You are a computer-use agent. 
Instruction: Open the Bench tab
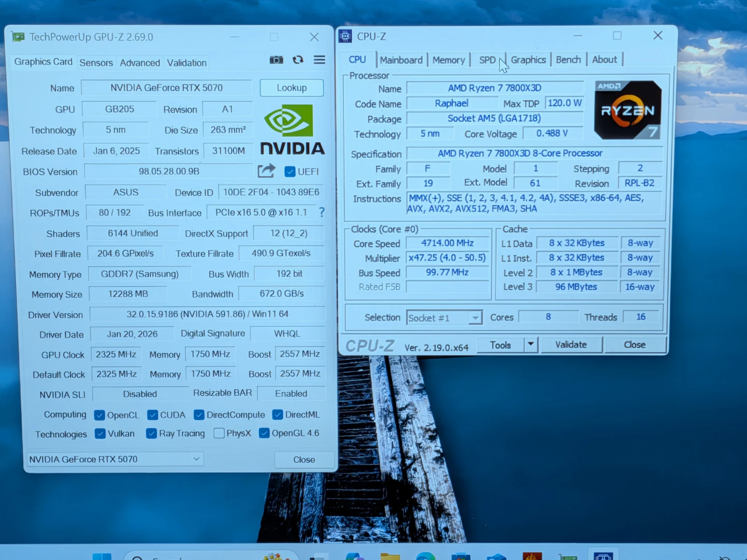568,60
